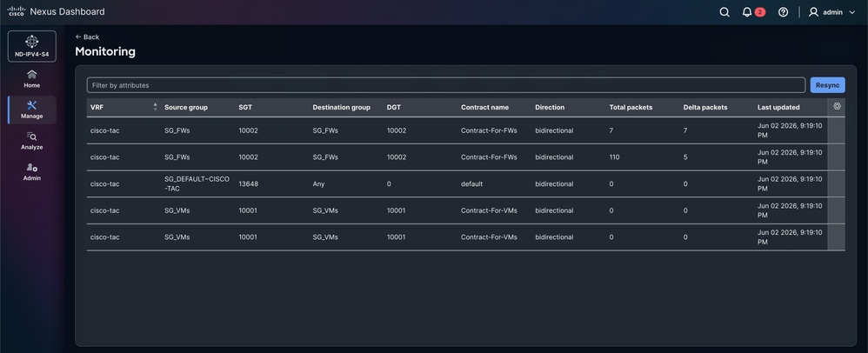Image resolution: width=868 pixels, height=353 pixels.
Task: Sort table by VRF column arrows
Action: click(155, 107)
